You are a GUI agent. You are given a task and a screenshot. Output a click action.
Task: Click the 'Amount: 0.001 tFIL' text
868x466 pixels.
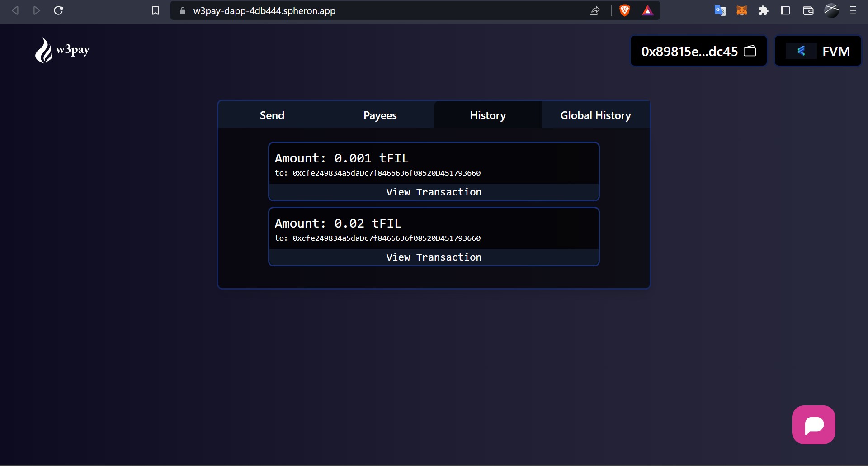coord(342,158)
